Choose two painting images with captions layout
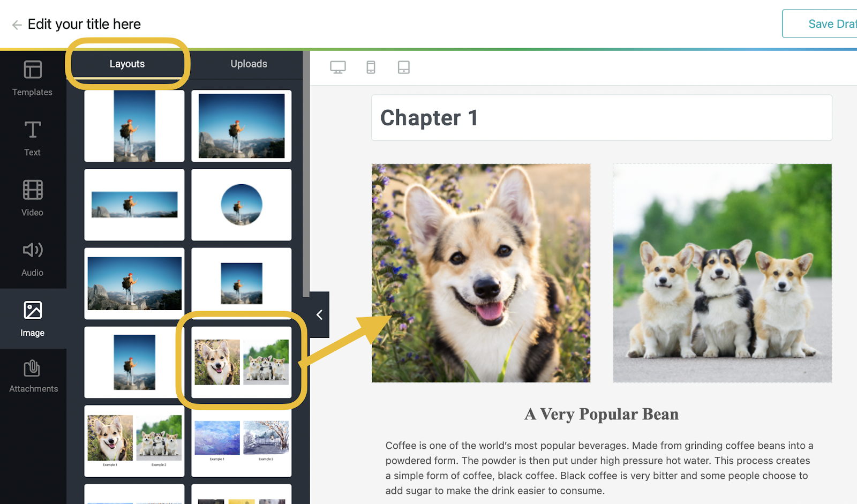 tap(242, 441)
